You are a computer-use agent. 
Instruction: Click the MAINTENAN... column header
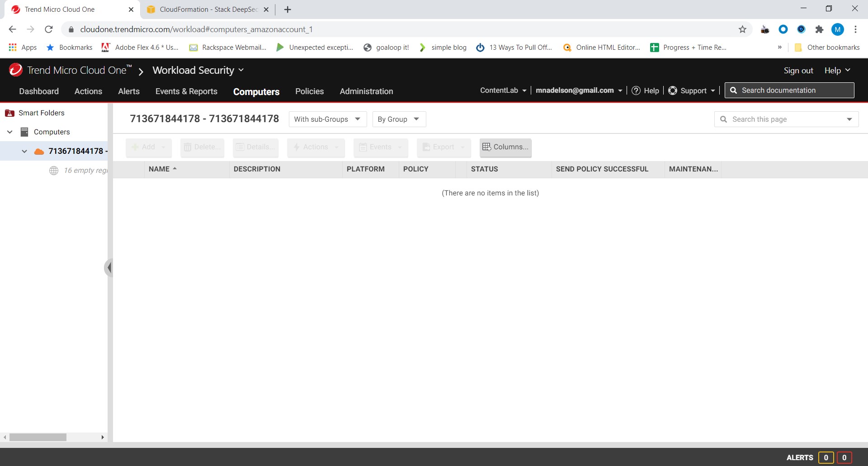point(693,169)
